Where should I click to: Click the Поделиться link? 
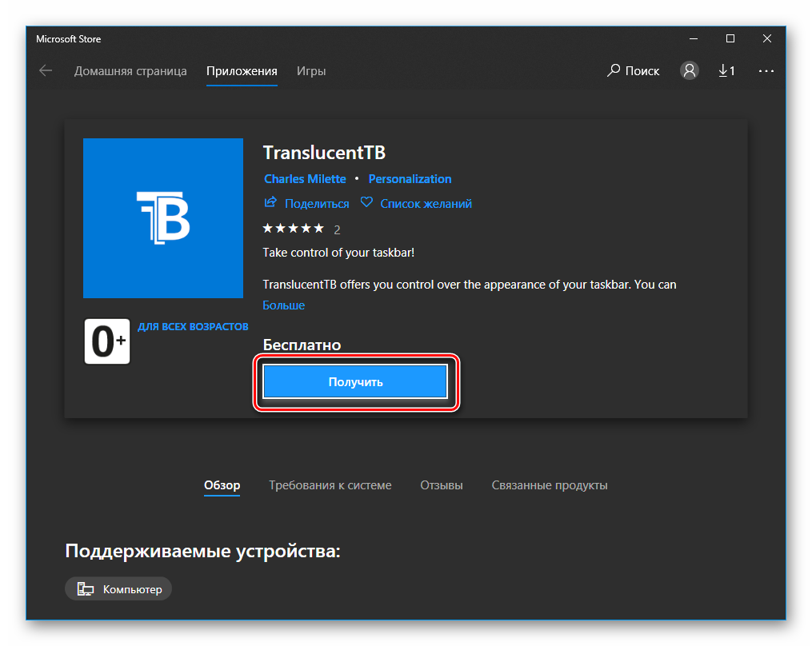click(x=317, y=204)
